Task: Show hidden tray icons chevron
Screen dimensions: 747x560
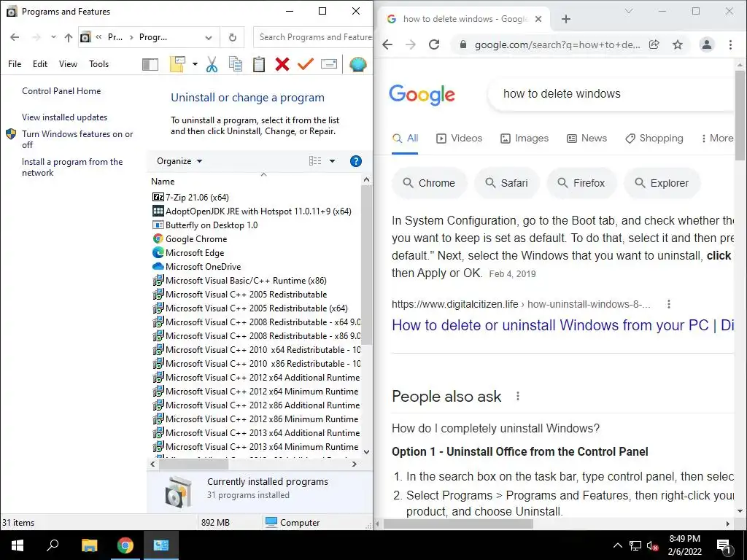Action: [617, 545]
